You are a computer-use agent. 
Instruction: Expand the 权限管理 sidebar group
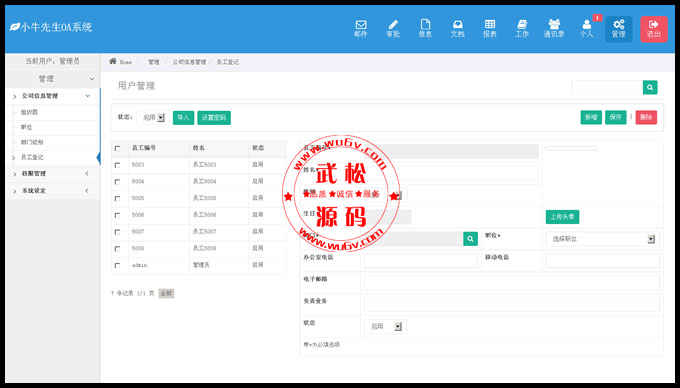coord(52,173)
